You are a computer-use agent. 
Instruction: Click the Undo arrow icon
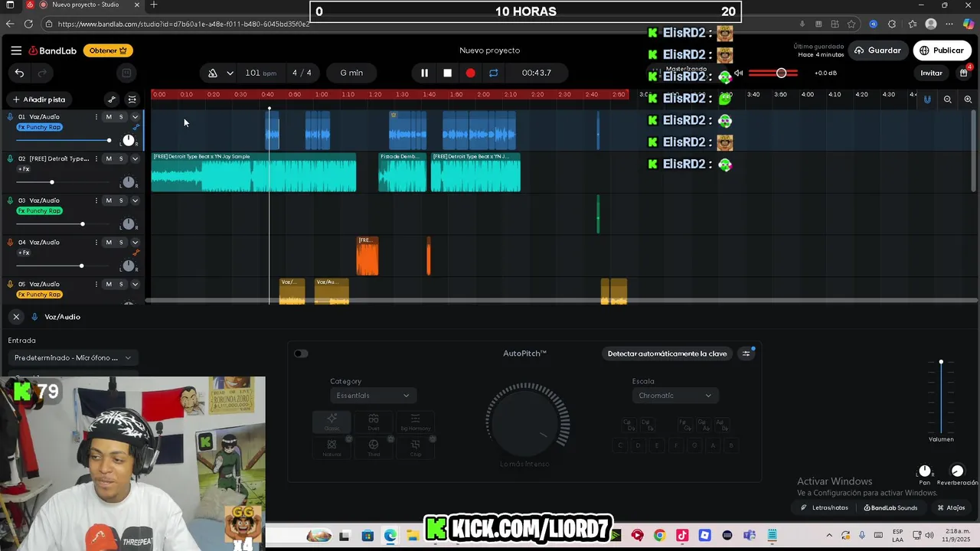[19, 73]
